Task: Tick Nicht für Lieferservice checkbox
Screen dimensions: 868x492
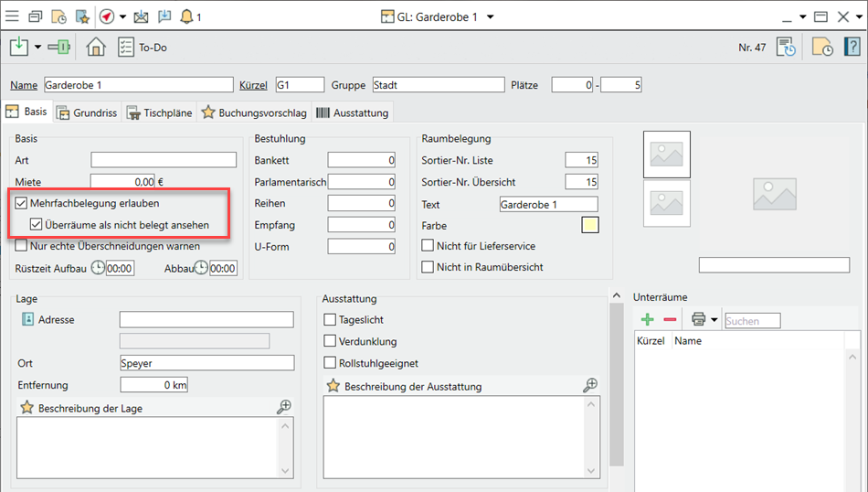Action: point(428,246)
